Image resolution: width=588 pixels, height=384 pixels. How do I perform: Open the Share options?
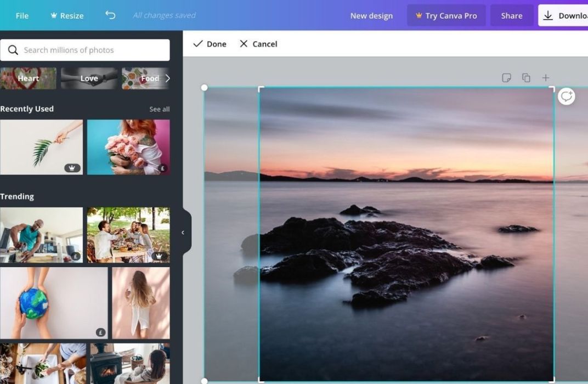point(511,15)
